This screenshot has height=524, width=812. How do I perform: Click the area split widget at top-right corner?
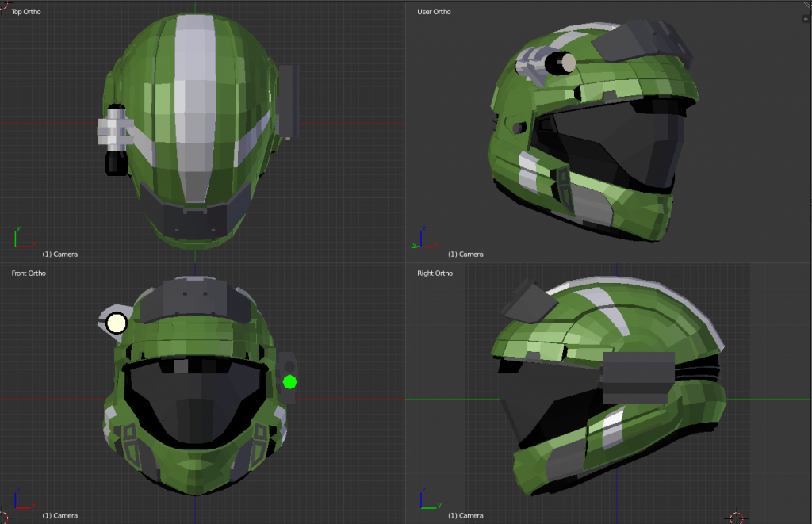(808, 4)
